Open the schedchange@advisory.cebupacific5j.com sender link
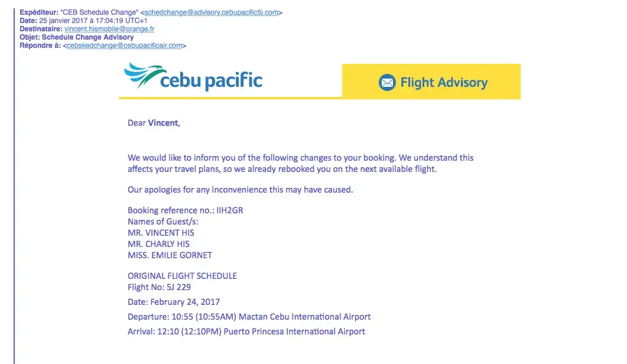The image size is (627, 364). pos(211,12)
